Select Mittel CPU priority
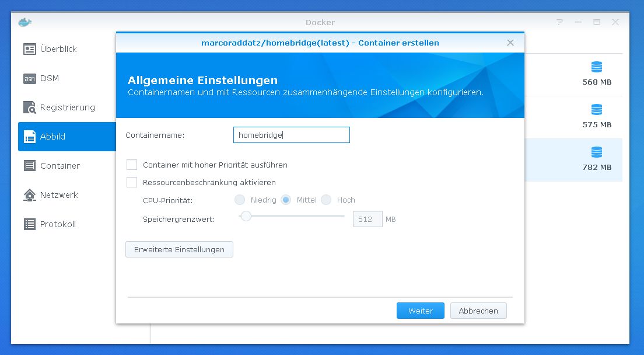The width and height of the screenshot is (644, 355). [286, 200]
